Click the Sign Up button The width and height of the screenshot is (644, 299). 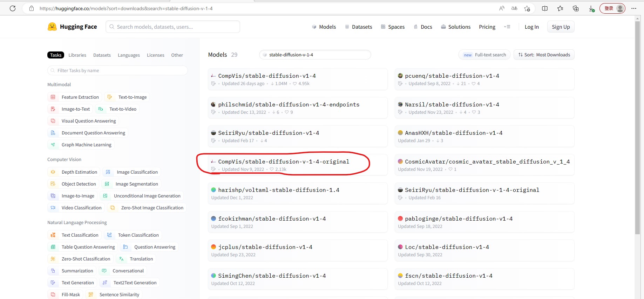coord(561,27)
